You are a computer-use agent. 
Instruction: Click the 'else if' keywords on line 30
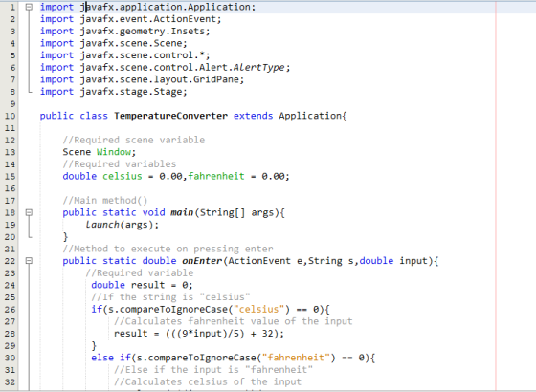110,358
